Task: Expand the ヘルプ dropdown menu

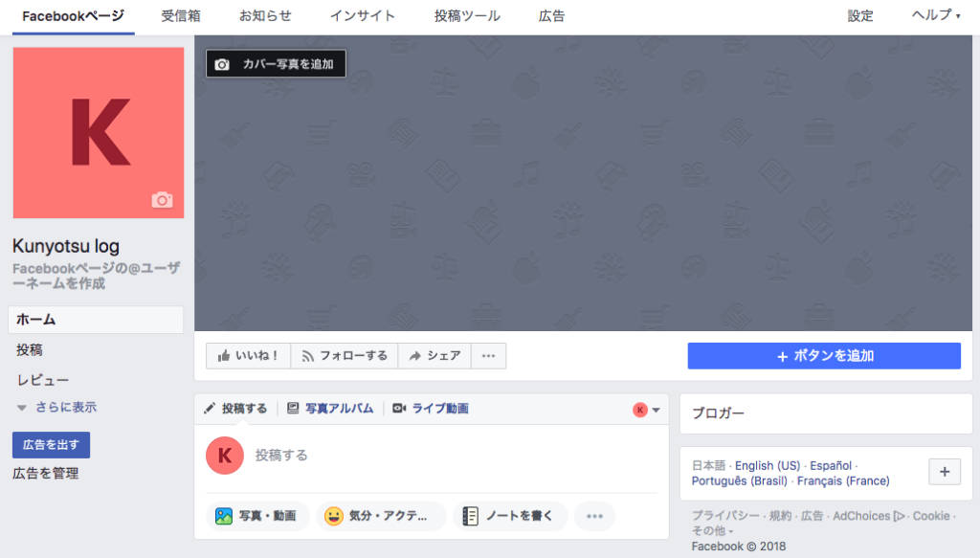Action: coord(936,15)
